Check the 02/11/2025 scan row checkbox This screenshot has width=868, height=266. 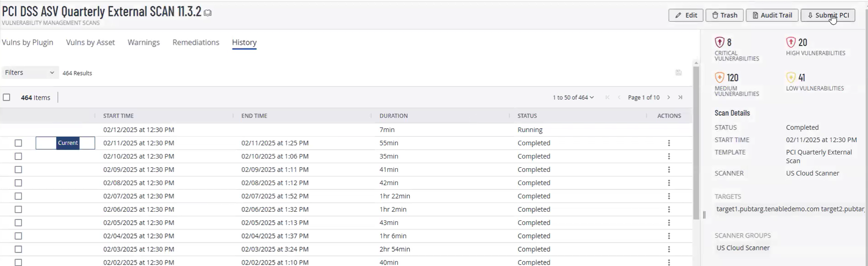pyautogui.click(x=18, y=143)
